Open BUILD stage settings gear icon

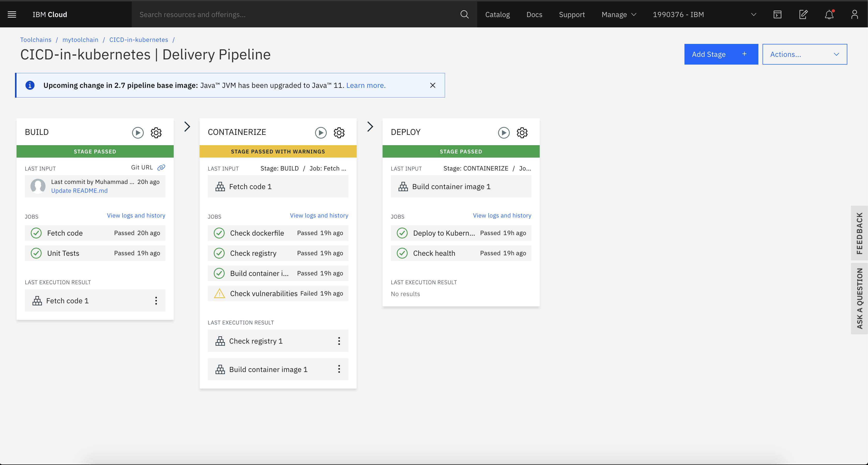[x=156, y=133]
